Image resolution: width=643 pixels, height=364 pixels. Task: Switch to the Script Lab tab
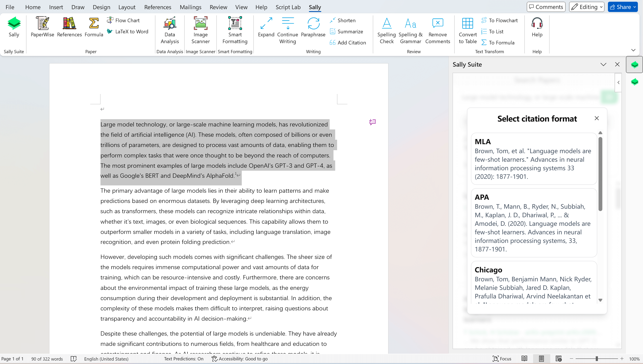click(288, 7)
